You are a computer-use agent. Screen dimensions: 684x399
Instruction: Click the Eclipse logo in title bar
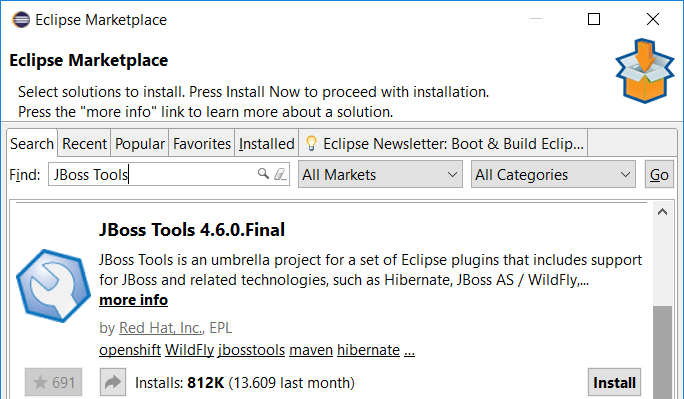point(21,20)
